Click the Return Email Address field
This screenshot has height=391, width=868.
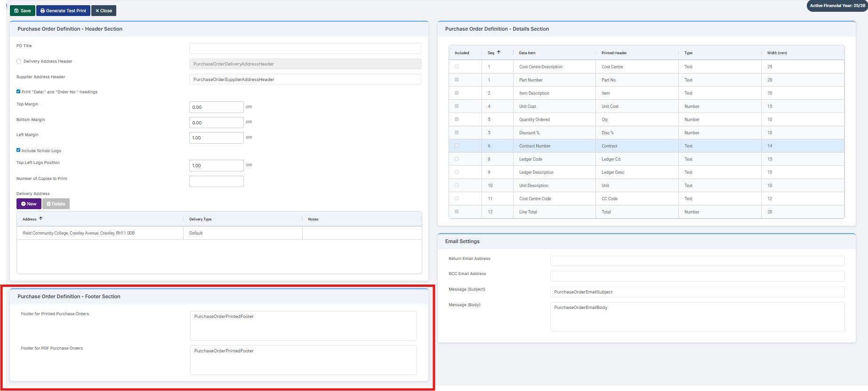697,261
